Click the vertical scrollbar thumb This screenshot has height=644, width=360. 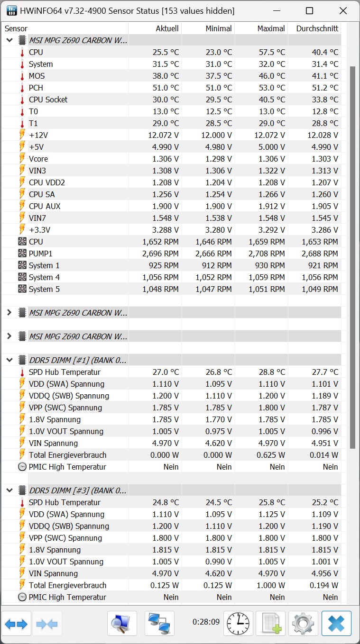point(352,257)
